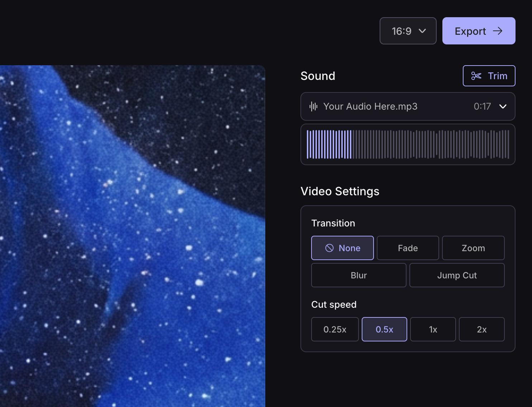Viewport: 532px width, 407px height.
Task: Select the None transition option
Action: click(x=342, y=248)
